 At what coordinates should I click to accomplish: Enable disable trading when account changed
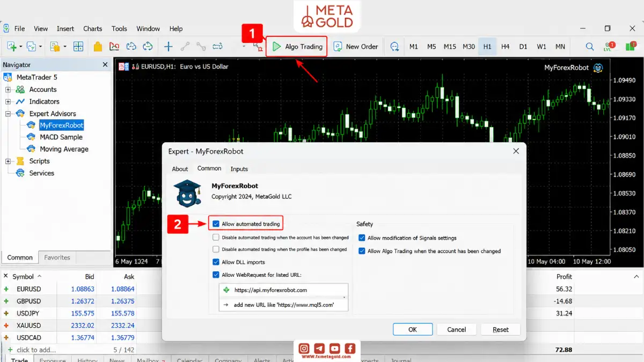point(216,237)
